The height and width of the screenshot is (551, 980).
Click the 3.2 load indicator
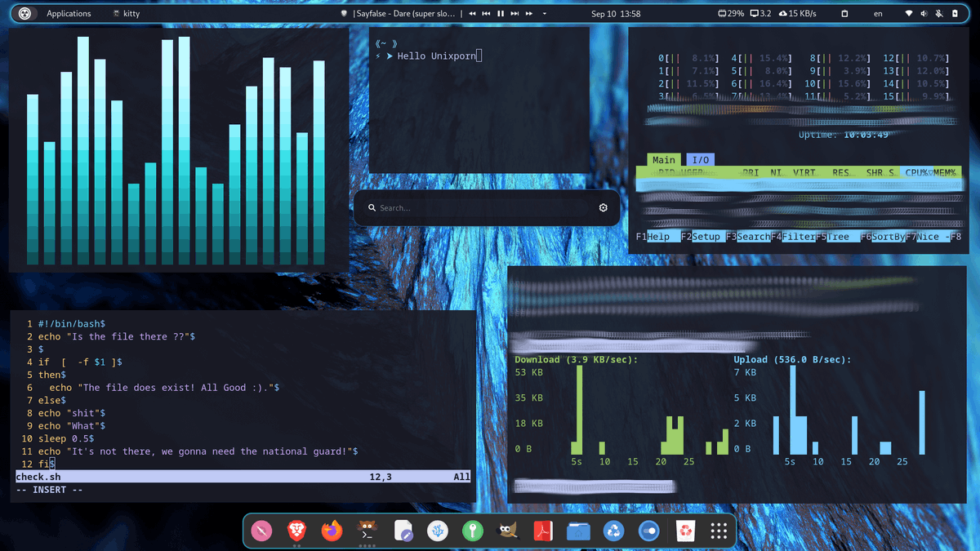[761, 14]
